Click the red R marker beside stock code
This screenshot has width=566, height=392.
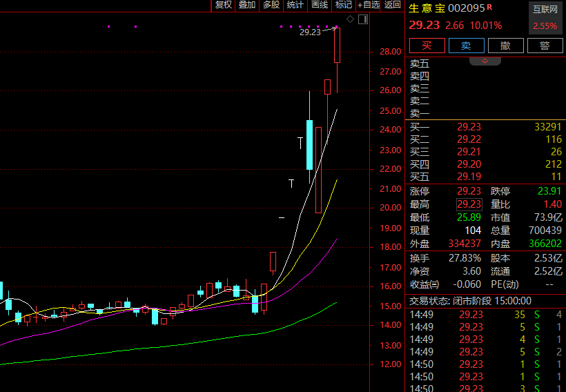[x=489, y=7]
